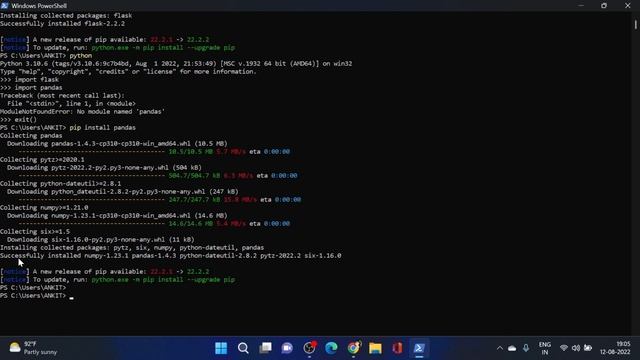Close the Windows PowerShell window
This screenshot has height=360, width=640.
point(628,6)
